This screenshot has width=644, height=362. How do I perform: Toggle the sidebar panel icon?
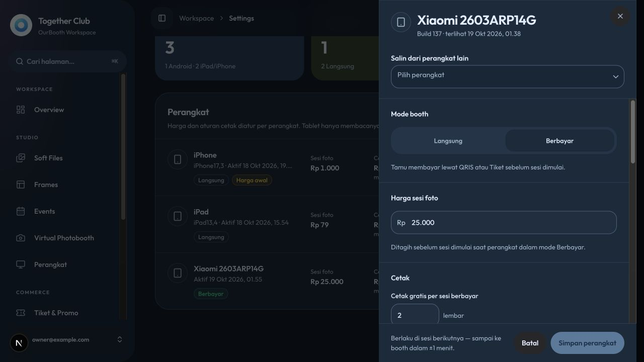(162, 18)
